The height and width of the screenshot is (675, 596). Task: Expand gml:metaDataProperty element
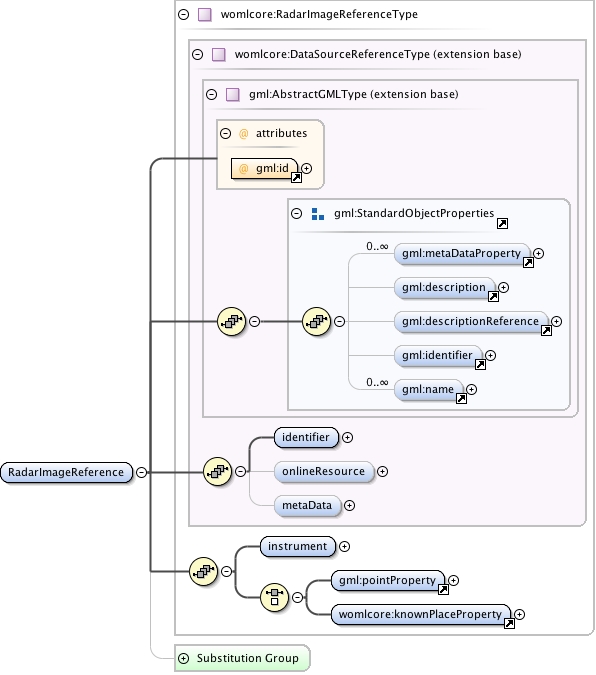point(538,254)
